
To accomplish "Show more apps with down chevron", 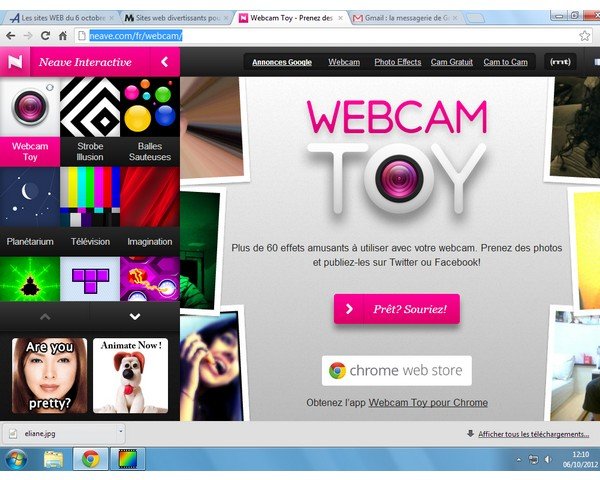I will click(x=135, y=317).
